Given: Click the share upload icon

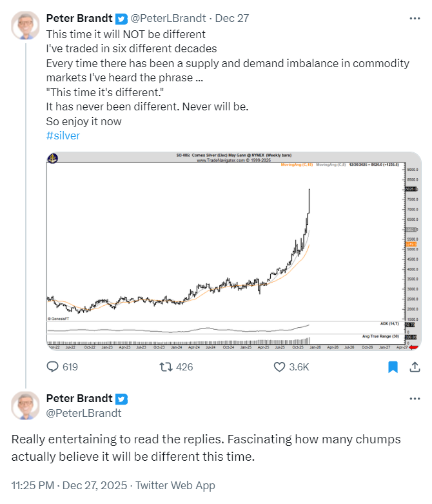Looking at the screenshot, I should [414, 367].
